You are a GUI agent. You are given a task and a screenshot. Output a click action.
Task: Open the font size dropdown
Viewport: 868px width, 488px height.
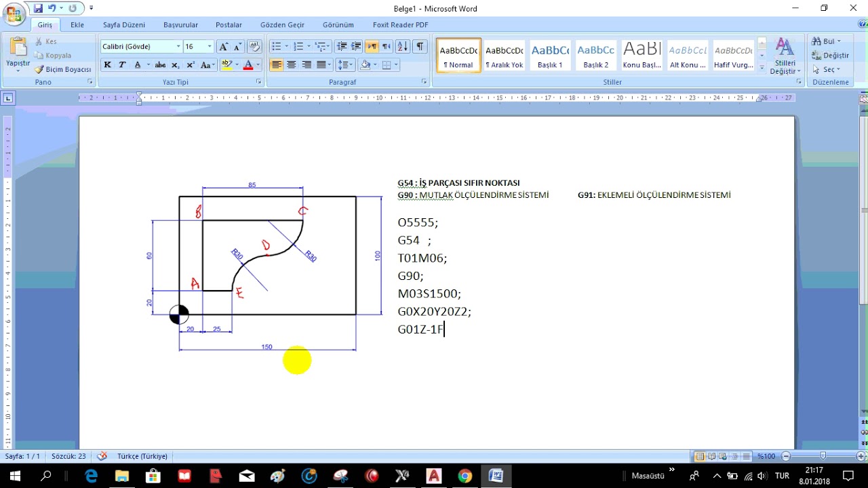coord(209,47)
